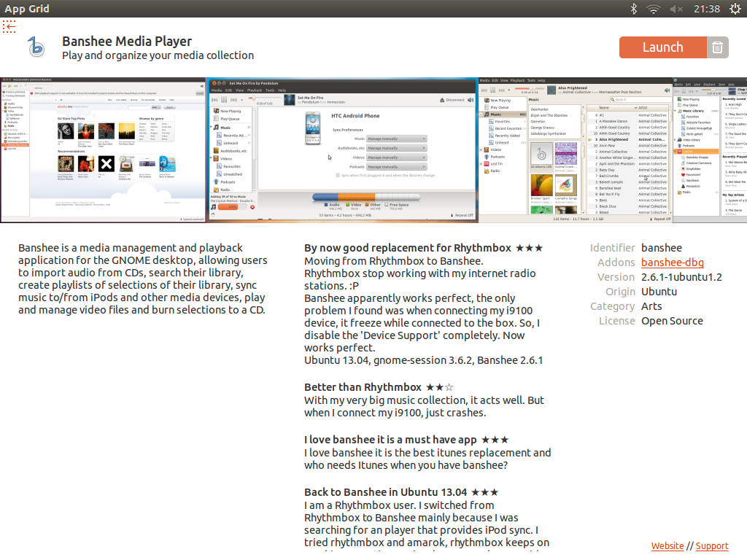Viewport: 747px width, 560px height.
Task: Click the back arrow icon
Action: (x=9, y=27)
